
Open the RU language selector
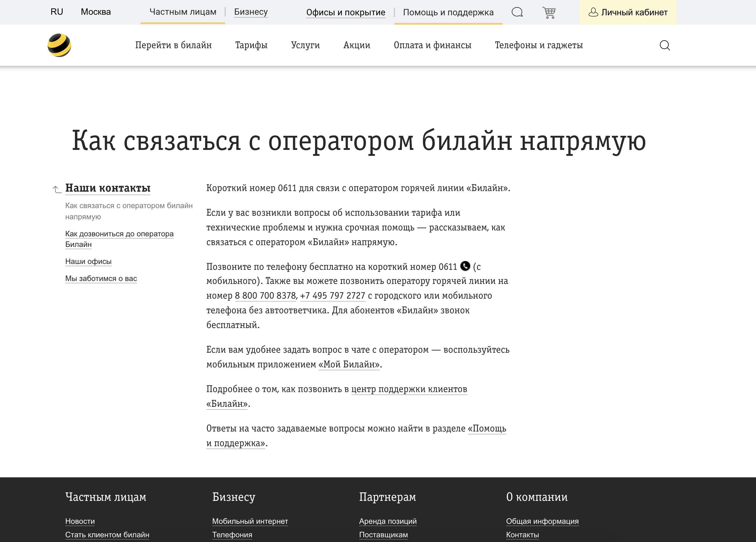tap(56, 12)
